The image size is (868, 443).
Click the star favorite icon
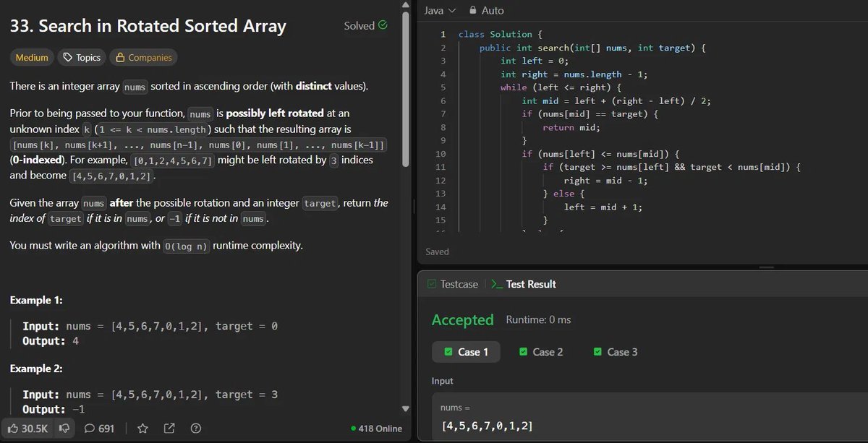142,429
